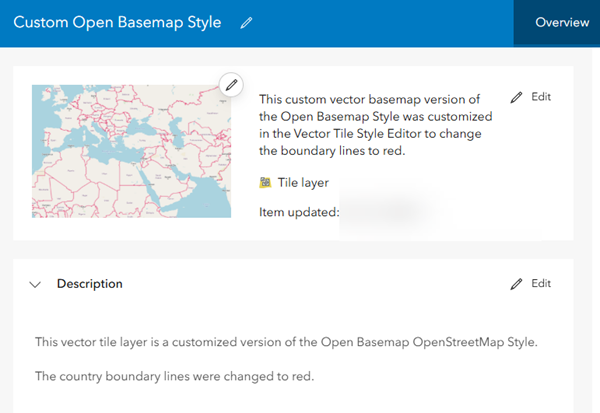Click the Custom Open Basemap Style title
The width and height of the screenshot is (600, 413).
pos(117,23)
